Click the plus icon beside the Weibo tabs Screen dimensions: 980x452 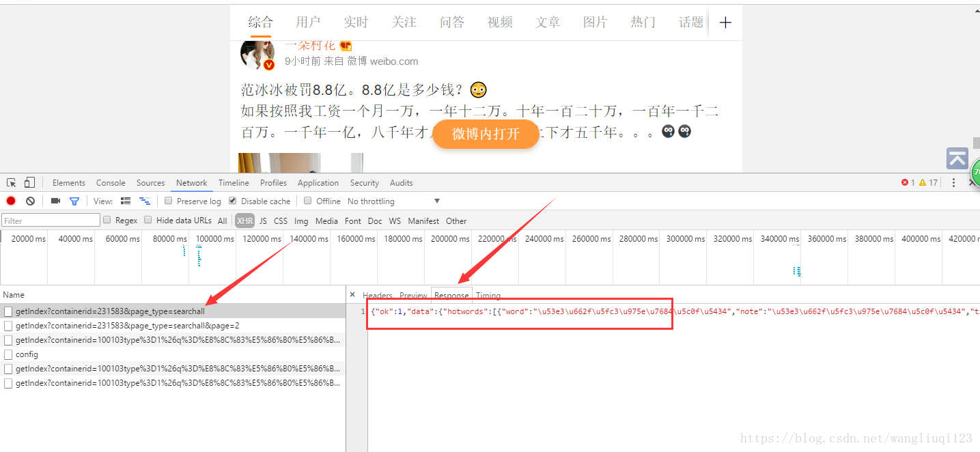point(725,23)
